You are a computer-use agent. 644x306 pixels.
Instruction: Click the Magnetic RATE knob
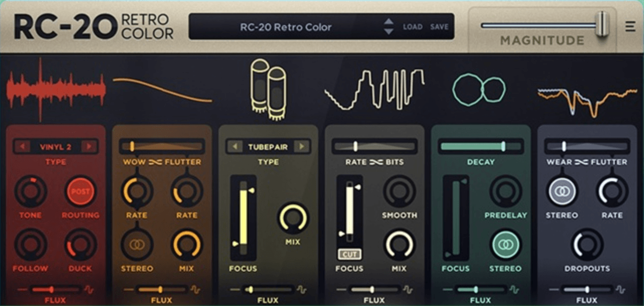(612, 192)
